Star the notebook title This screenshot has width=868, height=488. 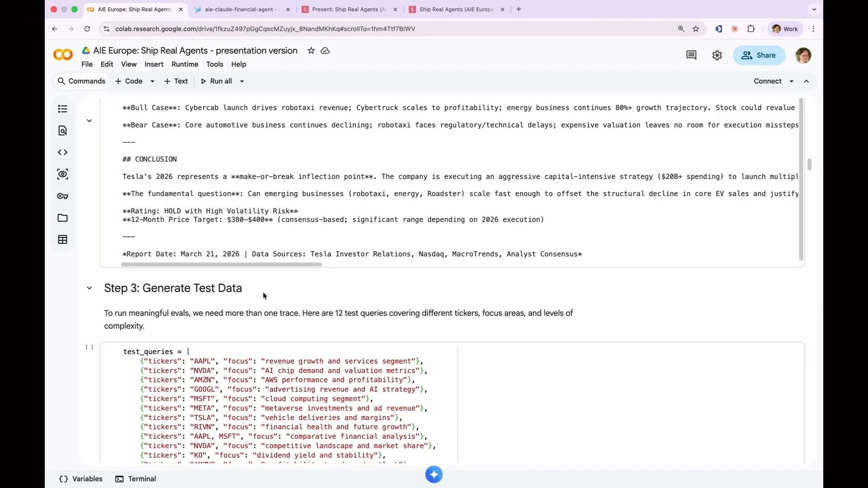coord(311,51)
